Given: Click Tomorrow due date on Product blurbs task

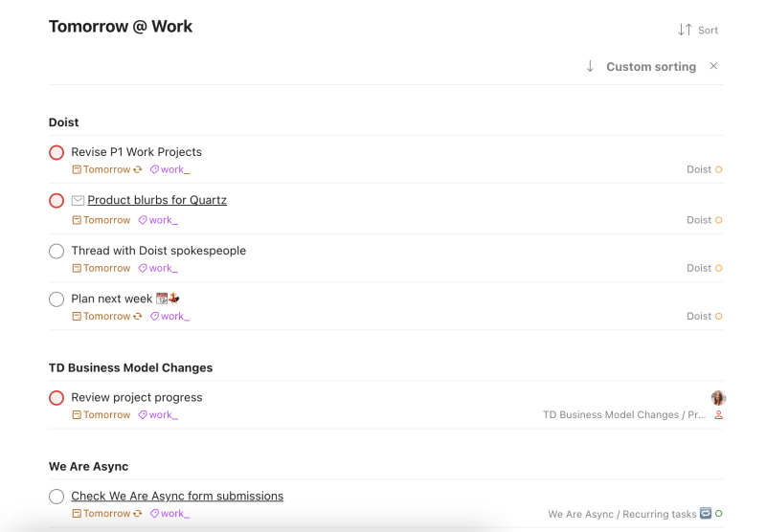Looking at the screenshot, I should tap(101, 220).
